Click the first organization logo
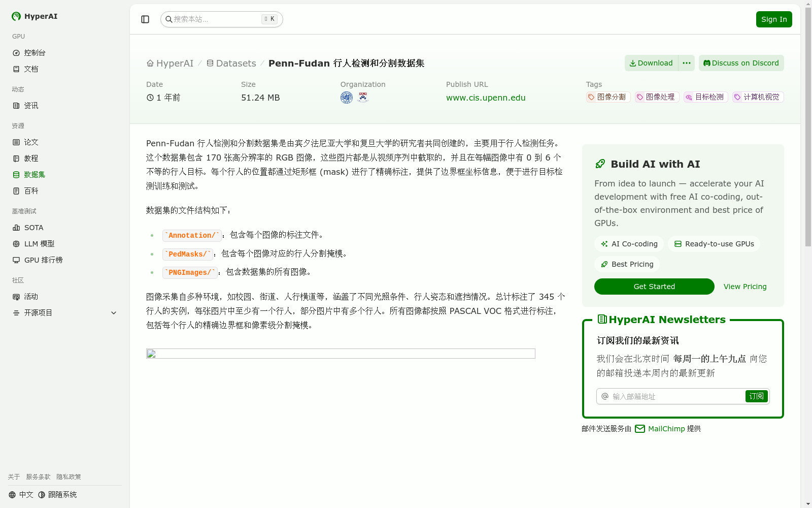The image size is (812, 508). click(347, 98)
